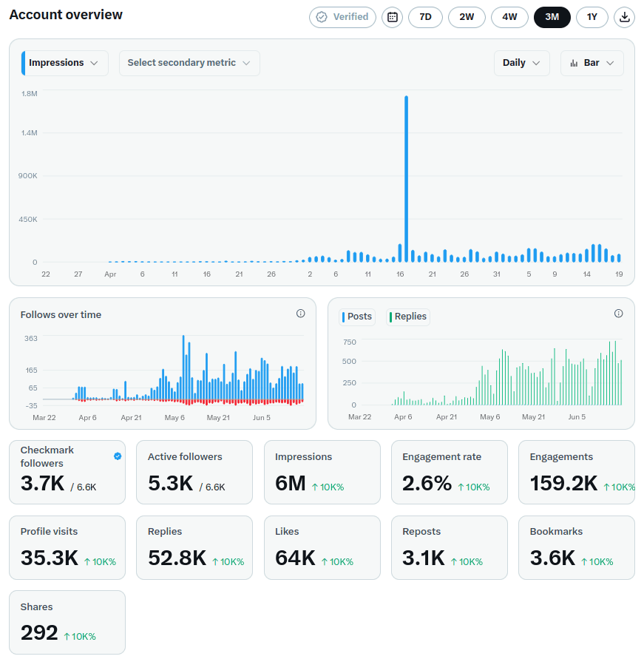This screenshot has width=644, height=659.
Task: Select the 7D time range
Action: tap(425, 17)
